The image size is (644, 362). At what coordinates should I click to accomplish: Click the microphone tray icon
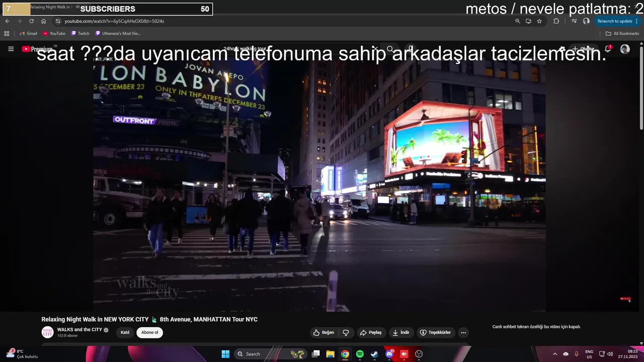coord(577,354)
